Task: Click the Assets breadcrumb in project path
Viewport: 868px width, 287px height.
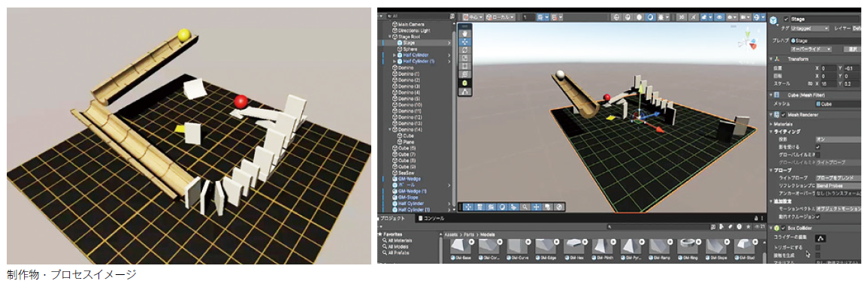Action: [451, 234]
